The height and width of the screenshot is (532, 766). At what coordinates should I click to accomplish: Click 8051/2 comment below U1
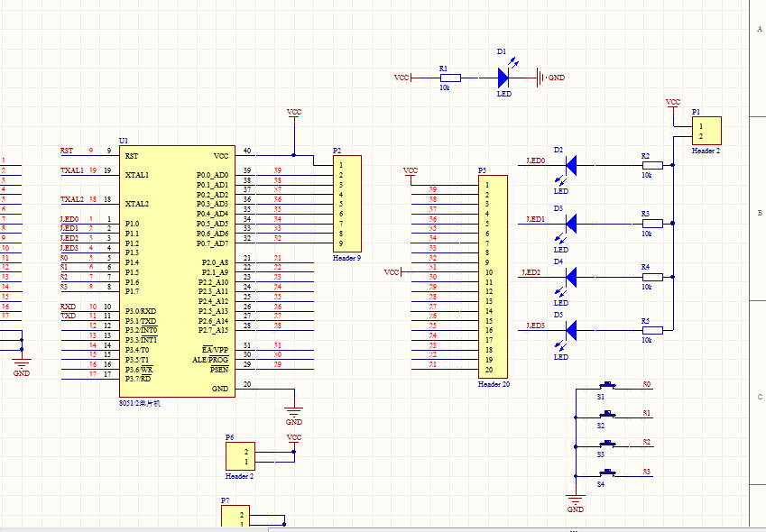click(x=140, y=403)
